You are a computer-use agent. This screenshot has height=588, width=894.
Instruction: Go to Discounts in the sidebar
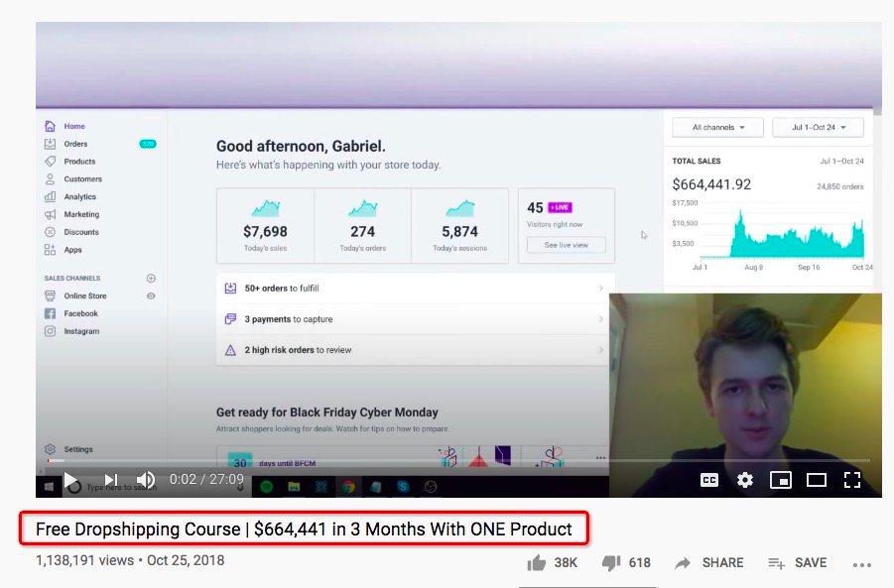coord(81,232)
